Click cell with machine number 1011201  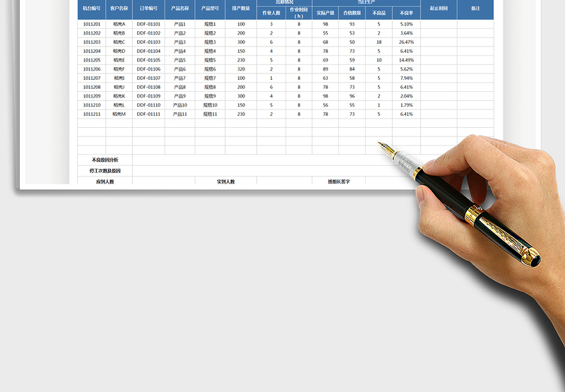pyautogui.click(x=92, y=24)
